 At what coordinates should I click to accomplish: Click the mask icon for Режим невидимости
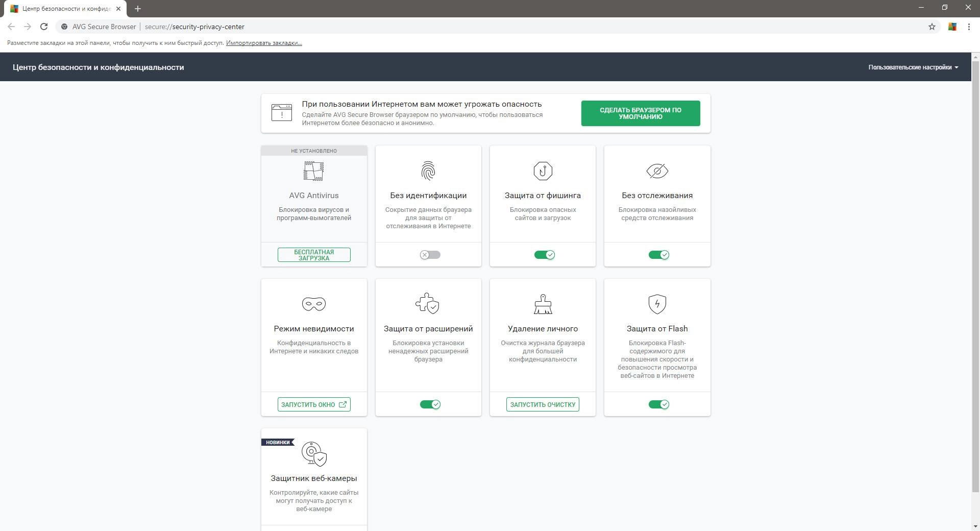click(314, 304)
